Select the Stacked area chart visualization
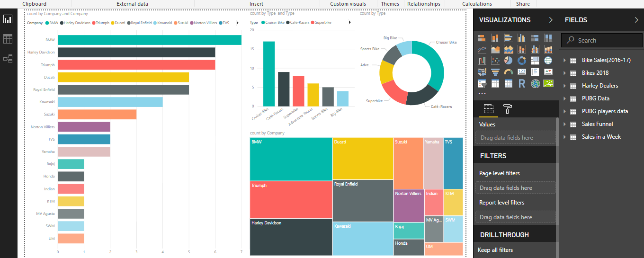The width and height of the screenshot is (644, 258). (509, 49)
